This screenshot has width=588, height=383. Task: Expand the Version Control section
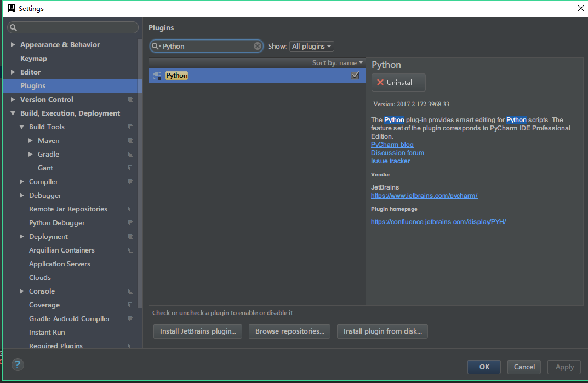pyautogui.click(x=13, y=99)
